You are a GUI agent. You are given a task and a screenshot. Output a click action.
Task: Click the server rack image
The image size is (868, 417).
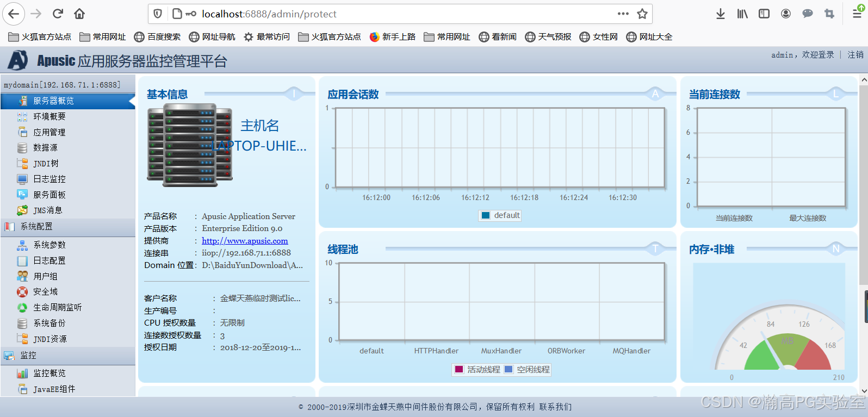point(190,145)
